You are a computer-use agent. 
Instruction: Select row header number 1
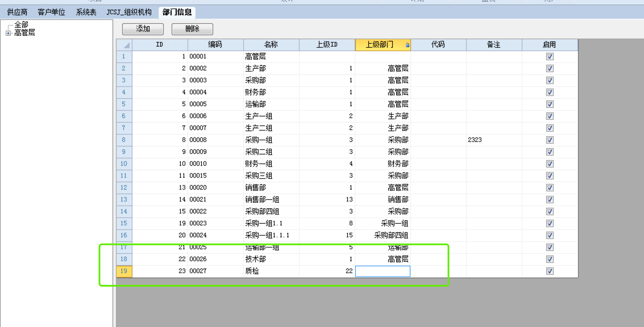click(x=124, y=56)
